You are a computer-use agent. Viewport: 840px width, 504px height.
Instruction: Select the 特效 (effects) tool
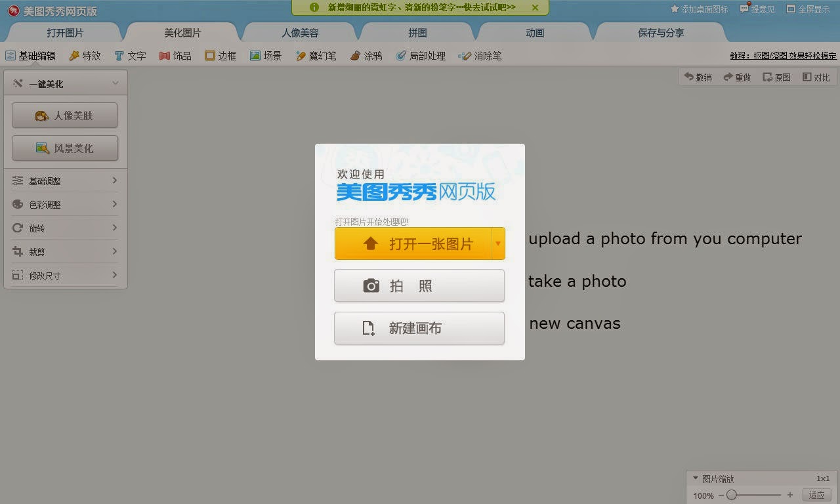[x=85, y=56]
